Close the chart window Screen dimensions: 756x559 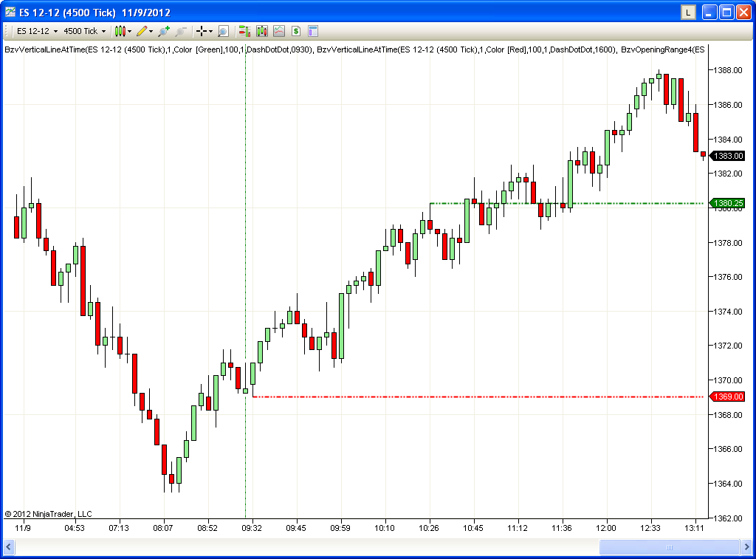point(744,13)
